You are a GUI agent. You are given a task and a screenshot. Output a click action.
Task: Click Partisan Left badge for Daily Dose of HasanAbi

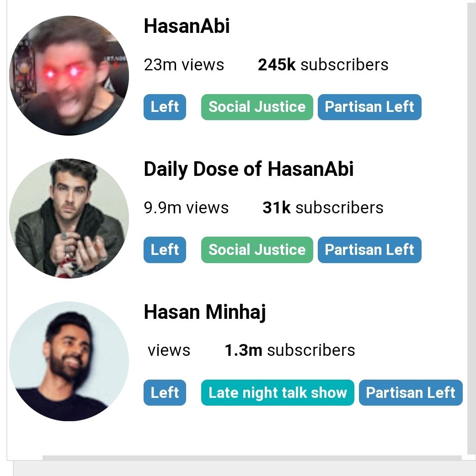369,250
